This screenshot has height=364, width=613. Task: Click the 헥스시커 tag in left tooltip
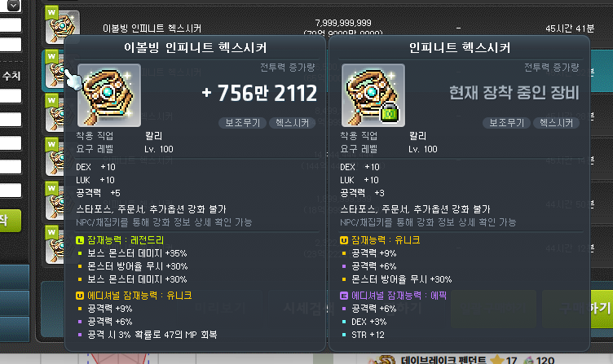coord(292,123)
